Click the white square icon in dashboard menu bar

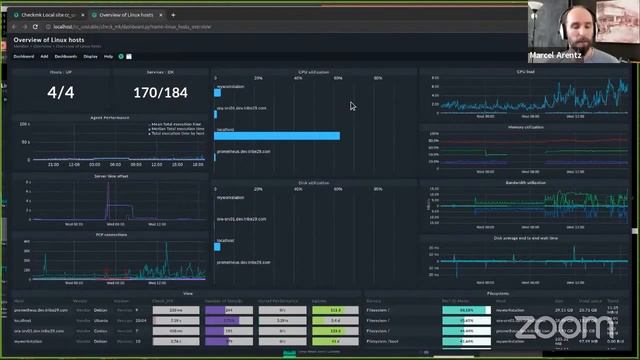pyautogui.click(x=129, y=57)
